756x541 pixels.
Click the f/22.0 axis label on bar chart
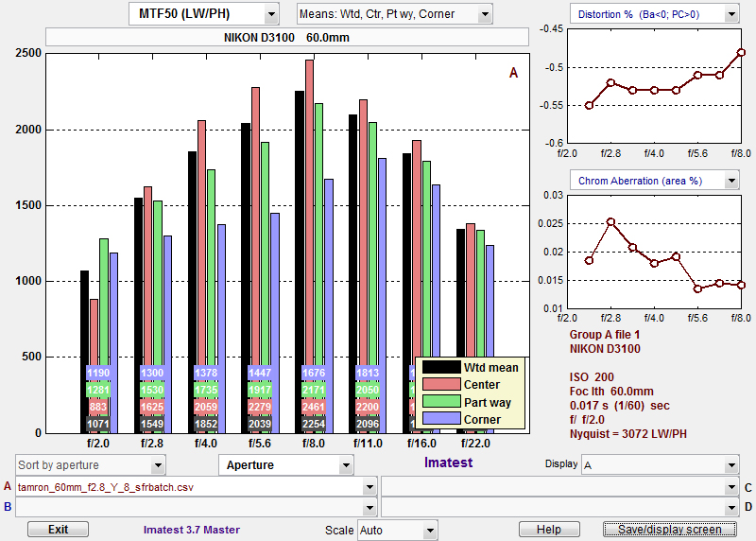475,443
